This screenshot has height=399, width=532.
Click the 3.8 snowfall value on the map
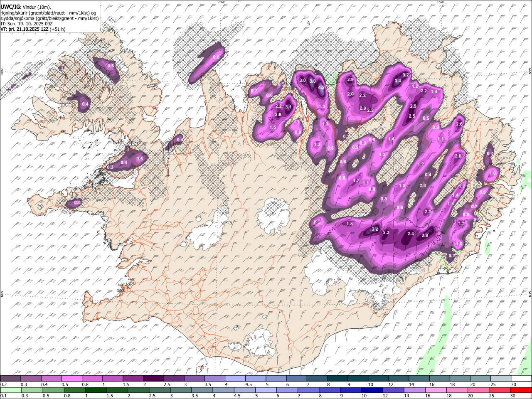(313, 81)
